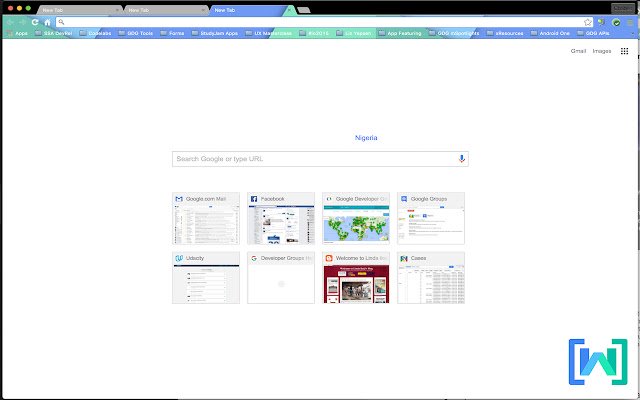Focus the browser address bar

coord(324,22)
